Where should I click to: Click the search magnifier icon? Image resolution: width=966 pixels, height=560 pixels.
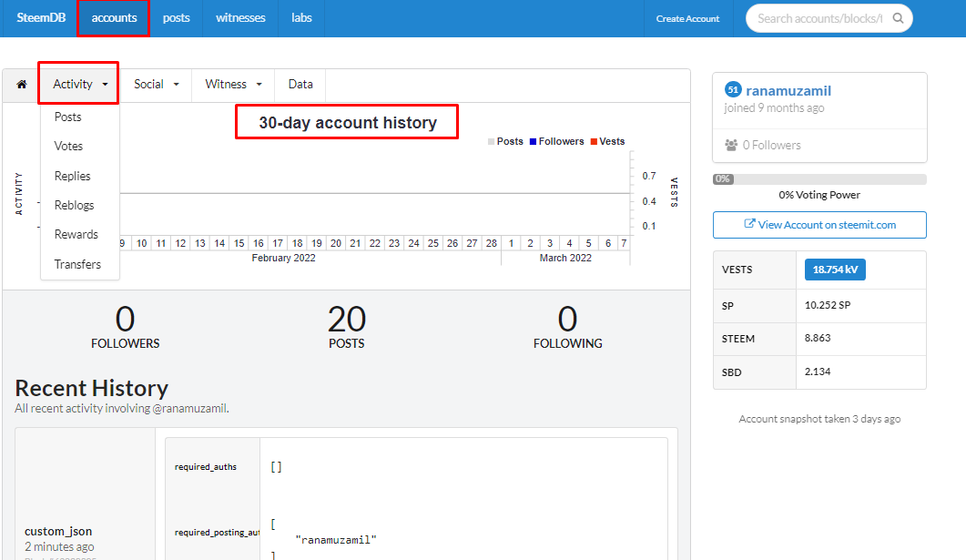(899, 18)
